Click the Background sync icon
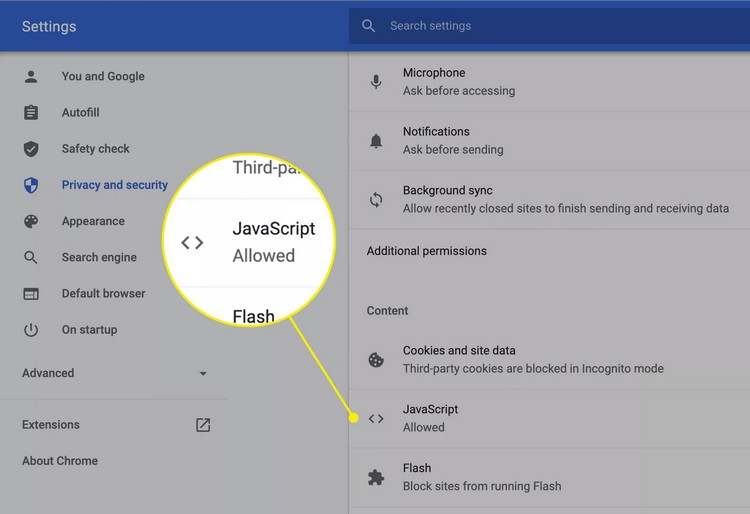 pos(376,200)
